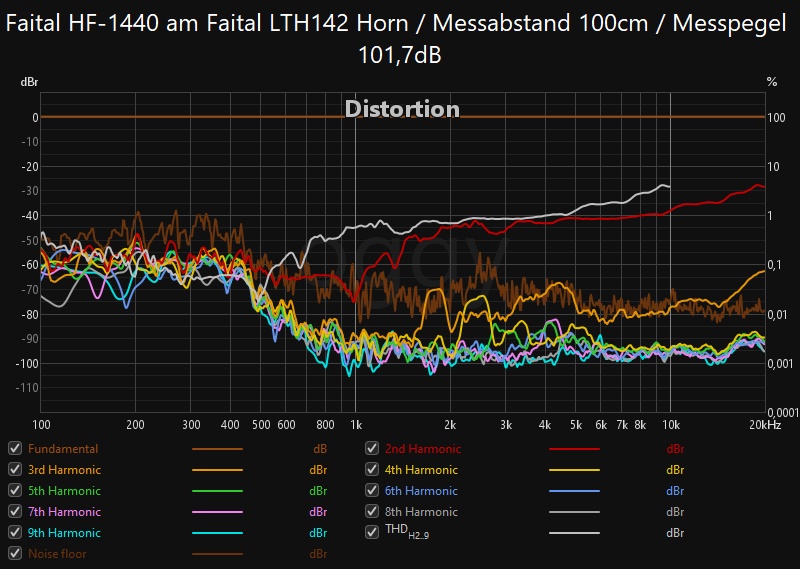The height and width of the screenshot is (569, 800).
Task: Click the Fundamental legend label
Action: coord(63,449)
